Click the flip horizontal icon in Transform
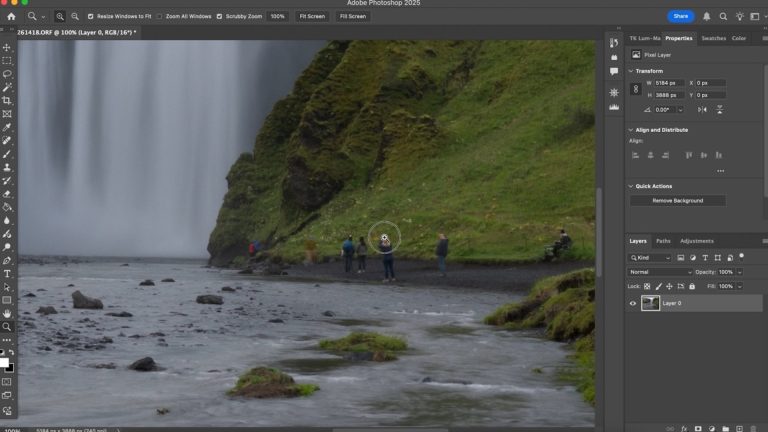Viewport: 768px width, 432px height. [702, 109]
